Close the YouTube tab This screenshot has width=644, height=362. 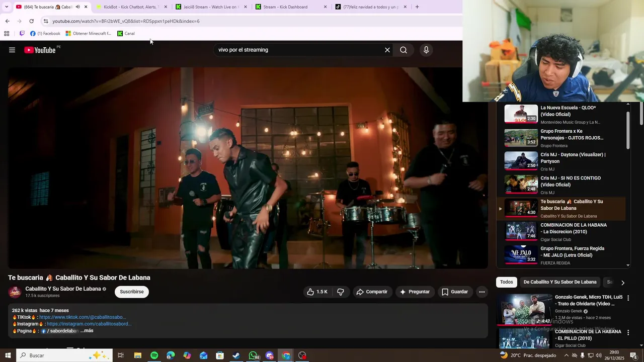pos(86,7)
